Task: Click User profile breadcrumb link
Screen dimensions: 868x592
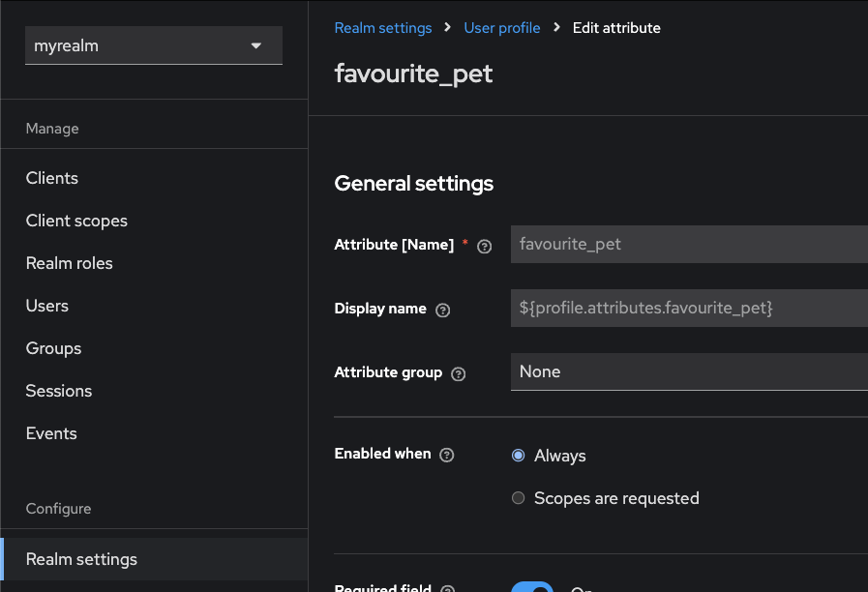Action: 502,28
